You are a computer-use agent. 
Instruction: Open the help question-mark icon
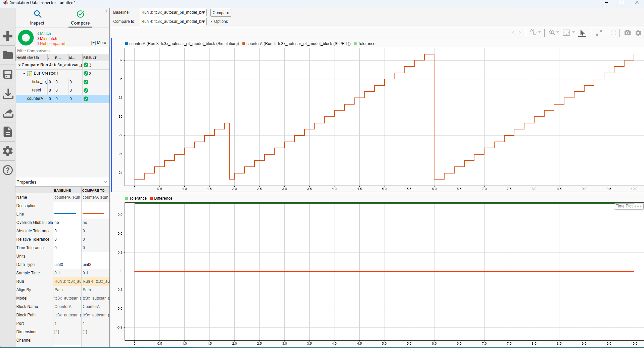pos(7,170)
